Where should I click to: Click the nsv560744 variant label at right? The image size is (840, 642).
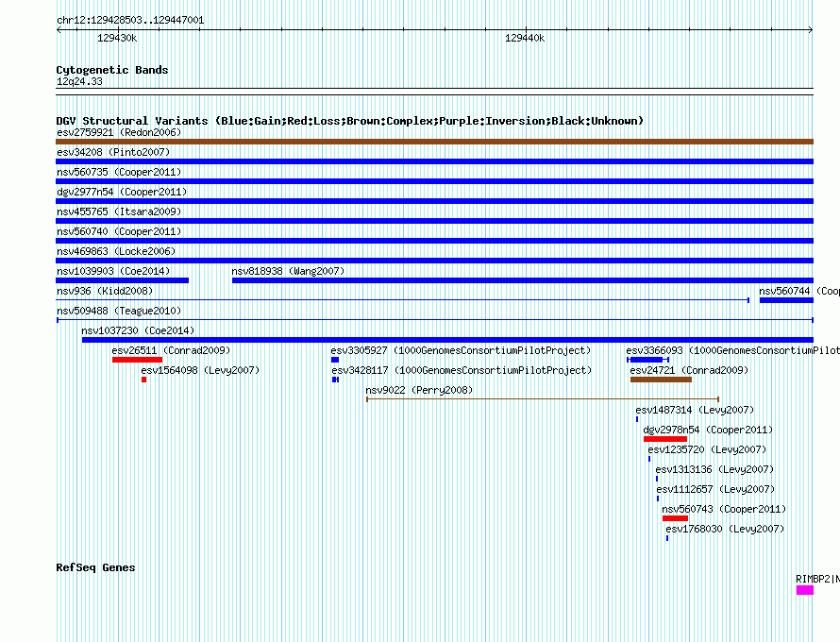click(798, 291)
